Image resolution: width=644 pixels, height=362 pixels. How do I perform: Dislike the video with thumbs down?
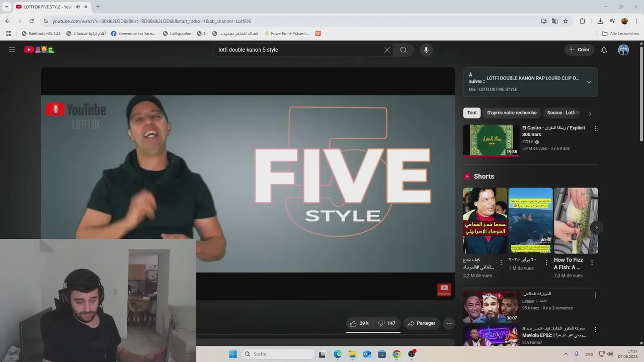pyautogui.click(x=387, y=323)
